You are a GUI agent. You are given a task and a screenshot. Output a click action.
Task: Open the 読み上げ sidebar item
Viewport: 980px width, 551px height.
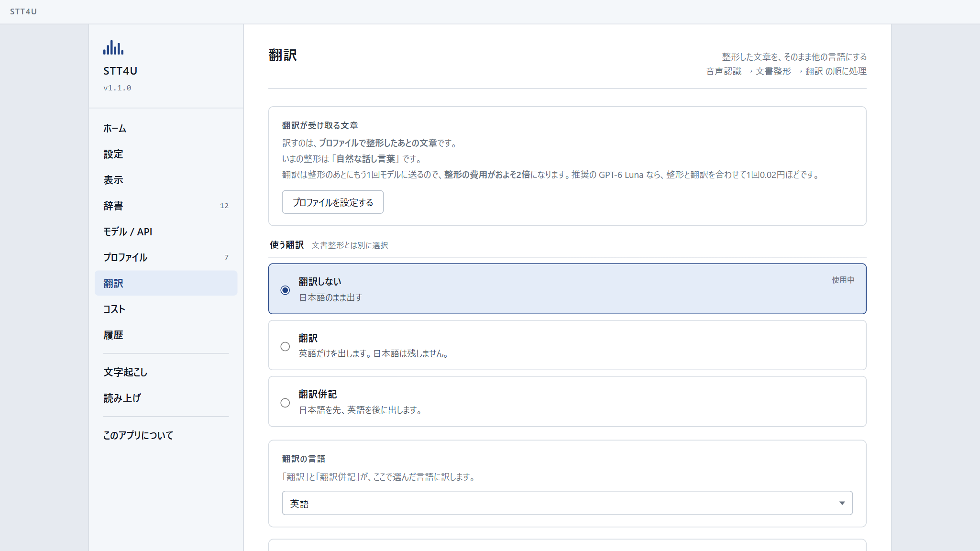166,398
